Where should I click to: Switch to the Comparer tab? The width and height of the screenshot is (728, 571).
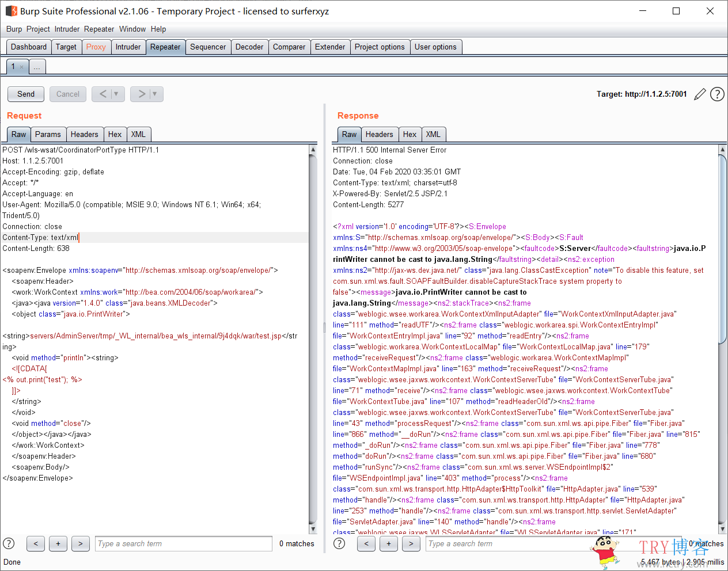pyautogui.click(x=289, y=47)
